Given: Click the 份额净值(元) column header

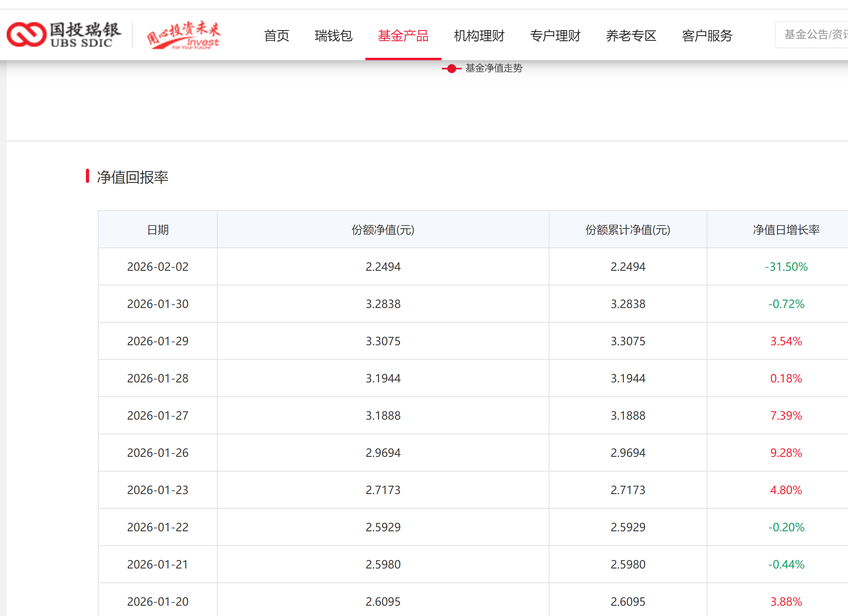Looking at the screenshot, I should click(383, 230).
